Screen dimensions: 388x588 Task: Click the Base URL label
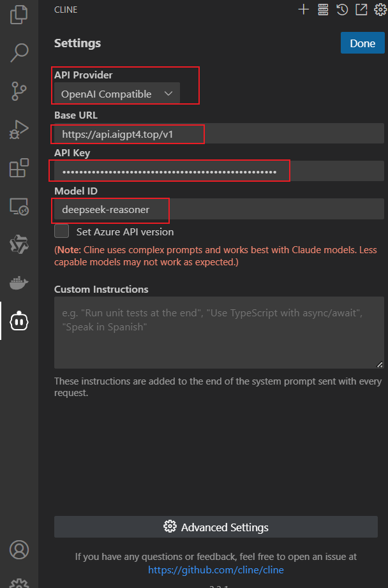pos(76,115)
